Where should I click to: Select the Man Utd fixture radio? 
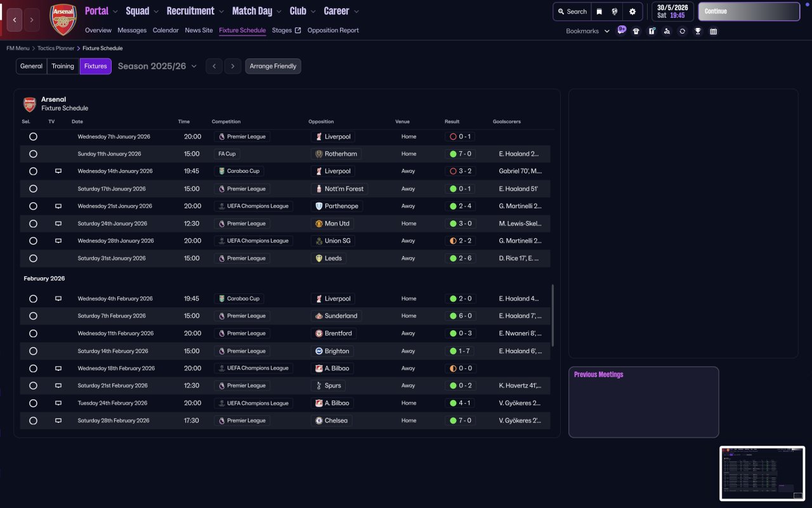coord(33,224)
